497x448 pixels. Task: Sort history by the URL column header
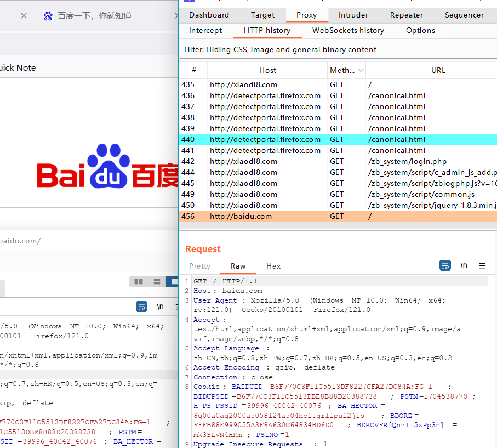(438, 70)
